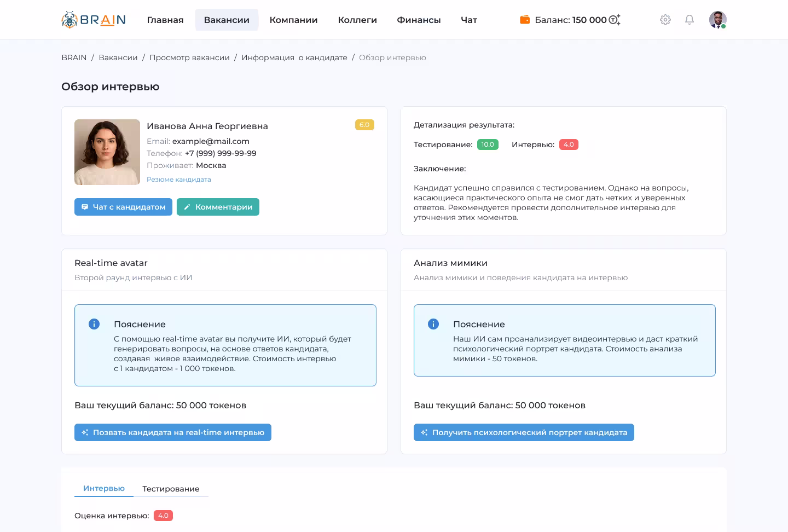Click the token top-up icon beside balance
The height and width of the screenshot is (532, 788).
click(615, 20)
